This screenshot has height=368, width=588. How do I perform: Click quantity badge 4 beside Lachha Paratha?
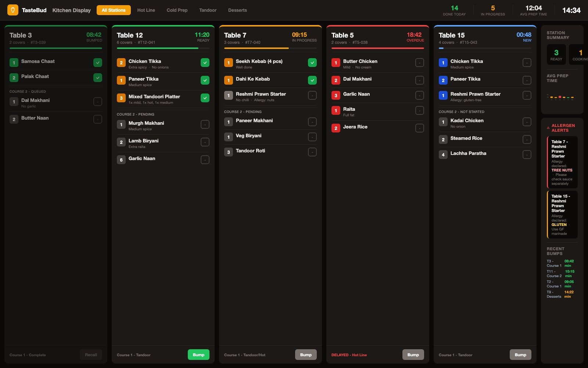pyautogui.click(x=443, y=155)
